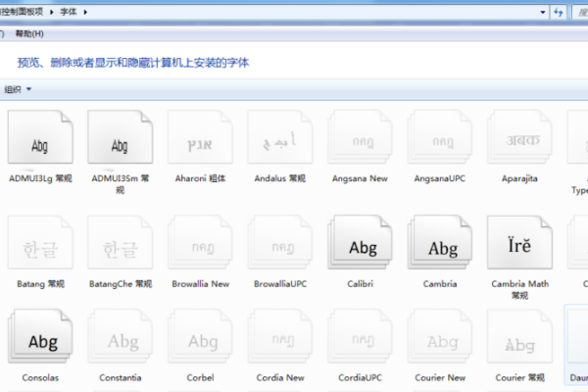Open the Browallia New font family icon

pos(200,242)
